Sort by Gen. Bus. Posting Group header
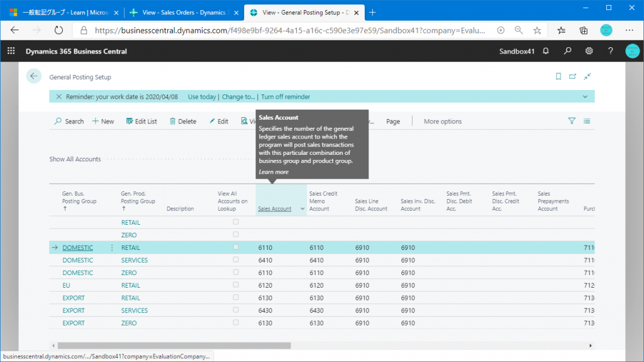Viewport: 644px width, 362px height. (x=79, y=201)
